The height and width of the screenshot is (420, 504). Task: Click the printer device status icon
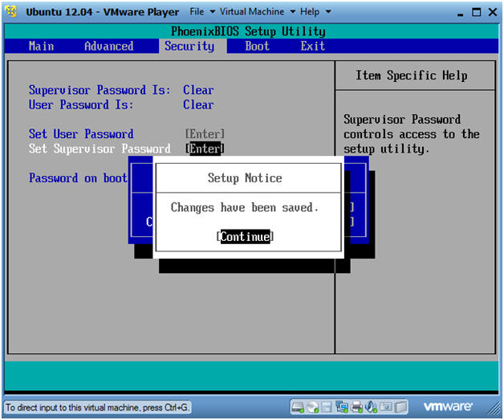(x=356, y=407)
